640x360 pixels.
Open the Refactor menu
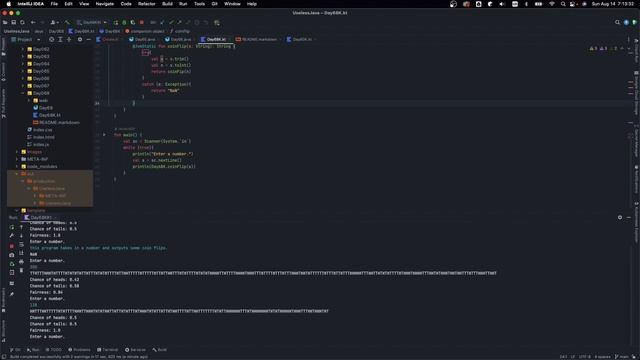147,4
